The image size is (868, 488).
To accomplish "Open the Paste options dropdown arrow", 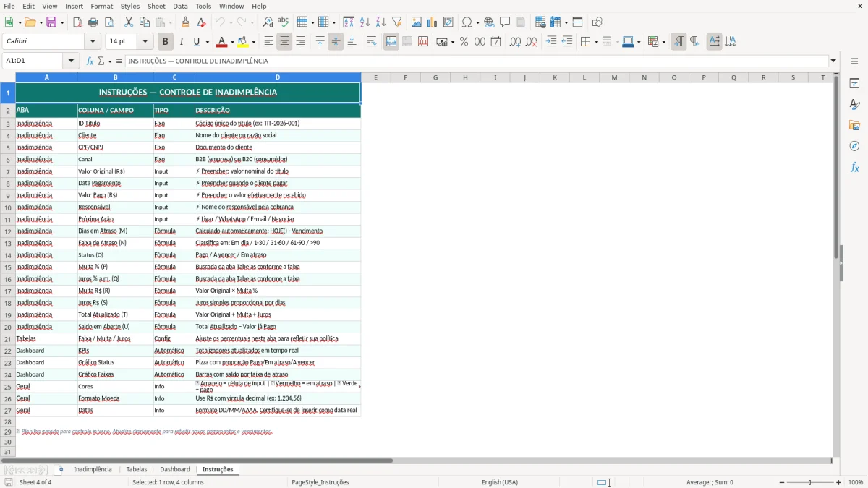I will pyautogui.click(x=169, y=22).
